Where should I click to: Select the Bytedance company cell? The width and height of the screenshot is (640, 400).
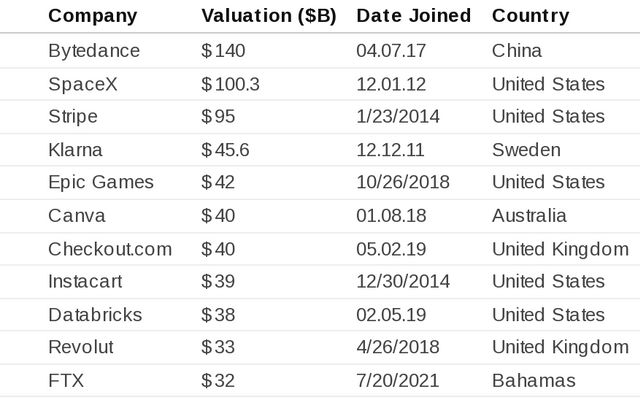94,50
